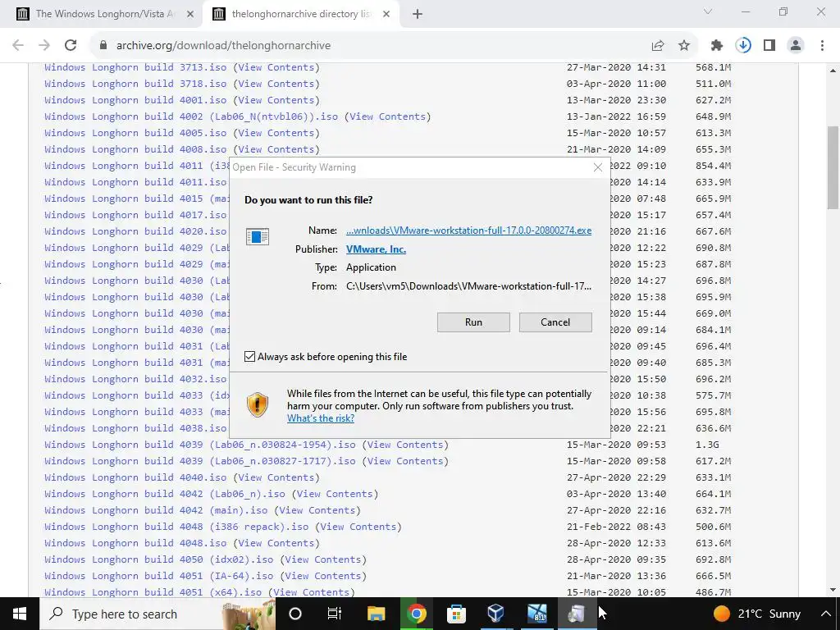Click the yellow security shield icon
Image resolution: width=840 pixels, height=630 pixels.
[x=257, y=404]
